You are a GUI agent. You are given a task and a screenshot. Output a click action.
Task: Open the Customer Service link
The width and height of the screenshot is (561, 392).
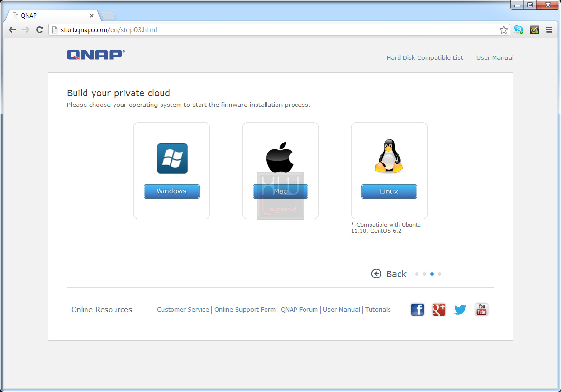[x=183, y=310]
